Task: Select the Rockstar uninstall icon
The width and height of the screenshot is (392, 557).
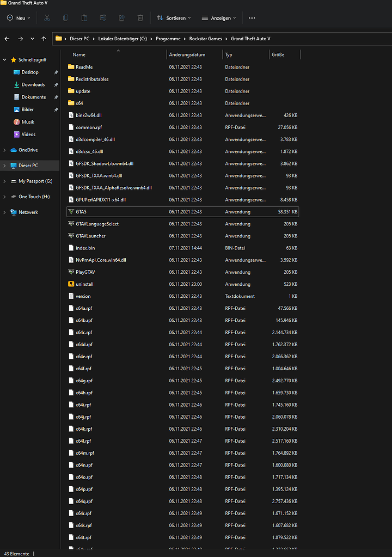Action: pos(71,284)
